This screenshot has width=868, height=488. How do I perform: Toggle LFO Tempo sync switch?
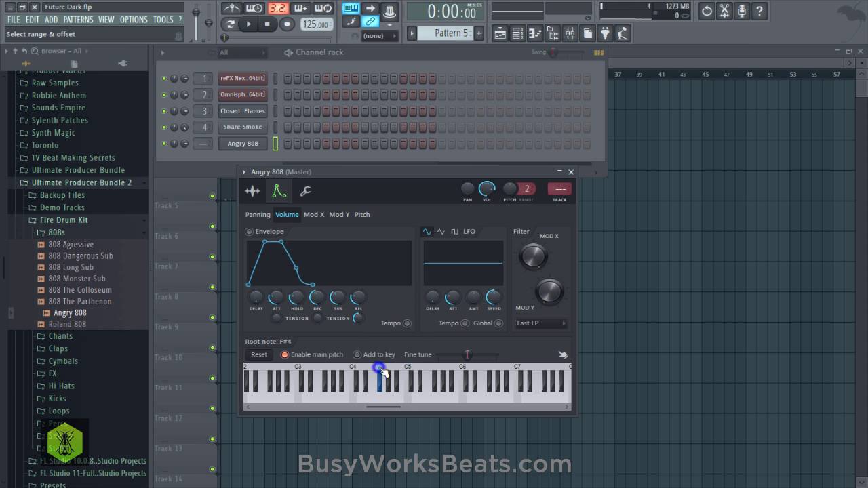tap(465, 323)
